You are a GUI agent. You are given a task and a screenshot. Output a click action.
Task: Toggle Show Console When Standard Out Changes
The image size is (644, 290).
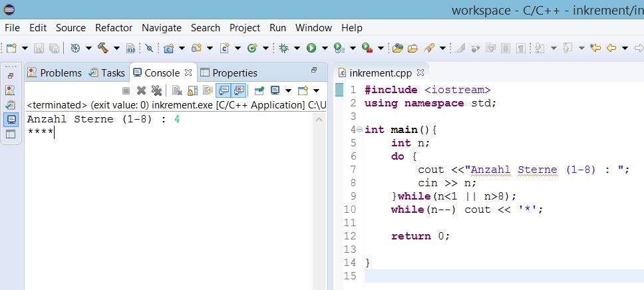[224, 90]
